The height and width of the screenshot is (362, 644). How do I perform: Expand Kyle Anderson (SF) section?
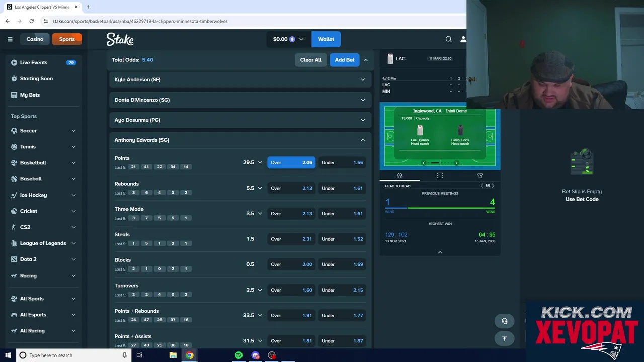(240, 79)
